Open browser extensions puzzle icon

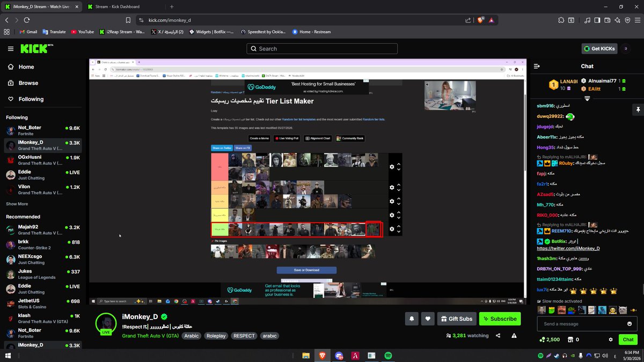tap(561, 20)
